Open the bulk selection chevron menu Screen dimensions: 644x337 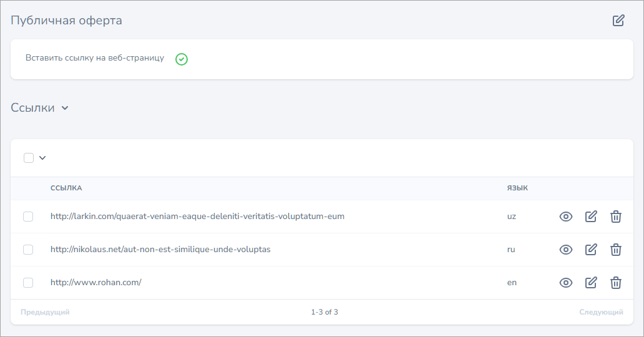click(x=42, y=158)
